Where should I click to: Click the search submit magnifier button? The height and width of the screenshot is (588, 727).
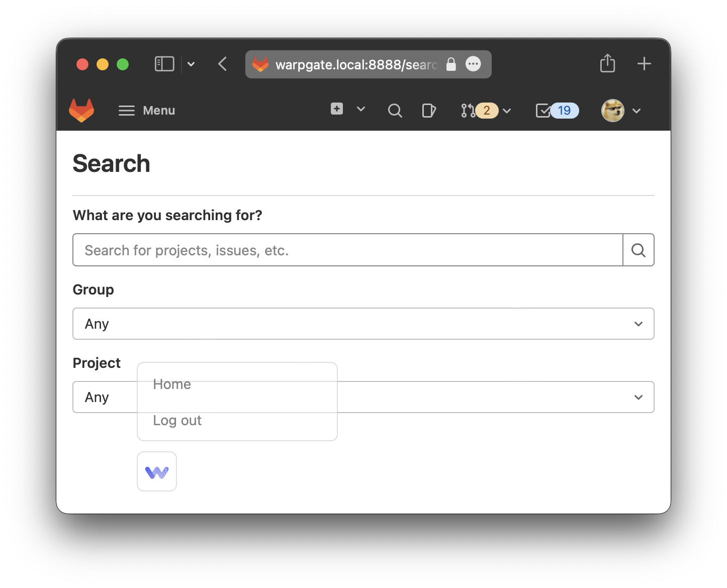pos(639,250)
